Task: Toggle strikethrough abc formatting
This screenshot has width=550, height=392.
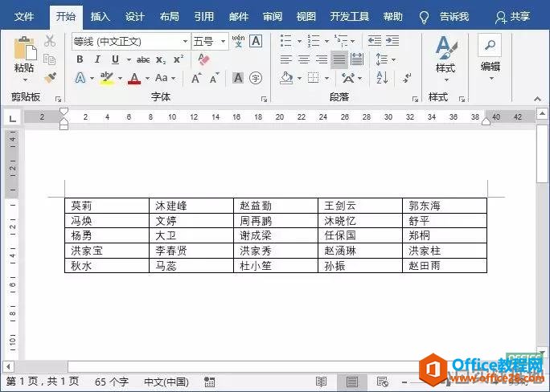Action: pyautogui.click(x=143, y=60)
